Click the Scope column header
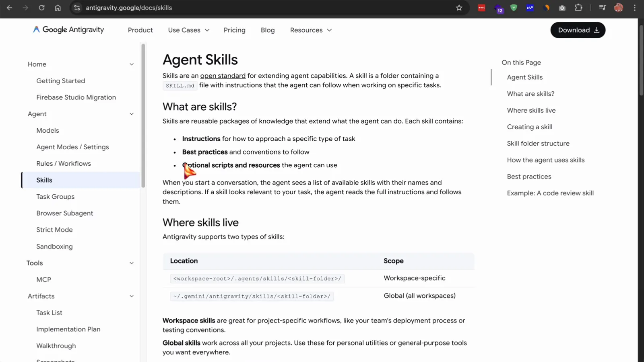The height and width of the screenshot is (362, 644). pos(394,261)
